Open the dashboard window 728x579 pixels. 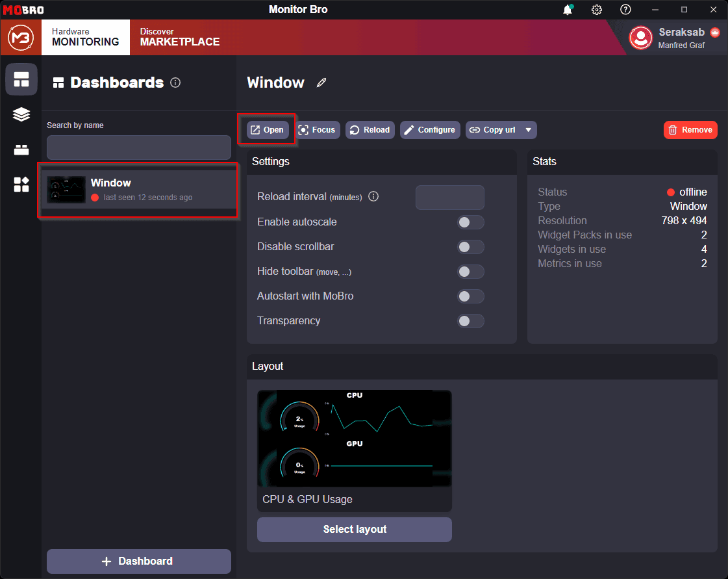pos(268,130)
